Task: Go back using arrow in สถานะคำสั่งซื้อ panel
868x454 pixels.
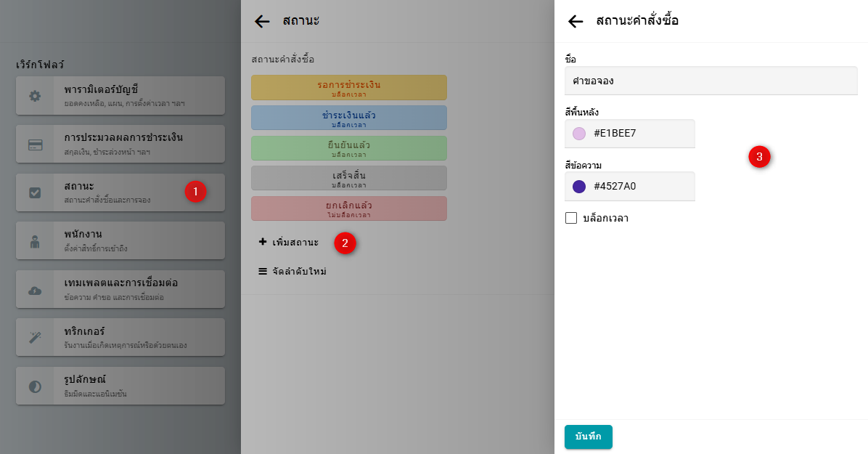Action: pos(576,21)
